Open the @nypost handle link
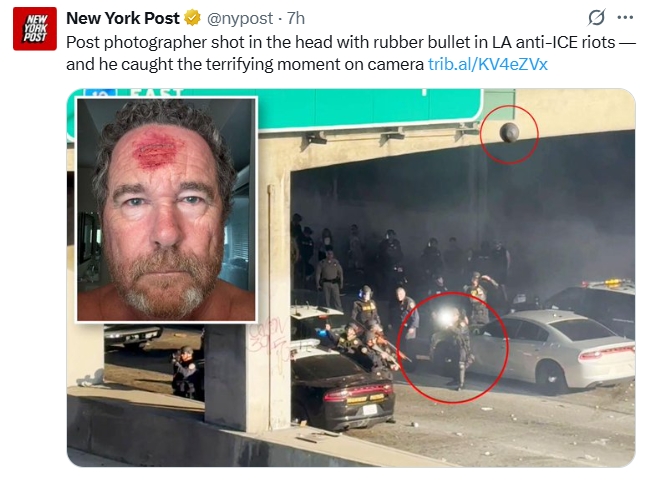Viewport: 647px width, 482px height. [x=239, y=18]
